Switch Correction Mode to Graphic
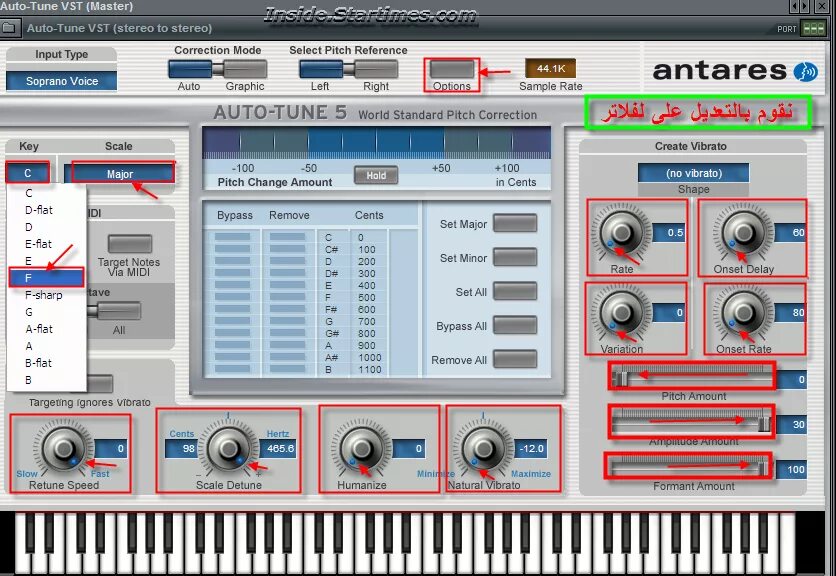Viewport: 836px width, 576px height. click(245, 69)
